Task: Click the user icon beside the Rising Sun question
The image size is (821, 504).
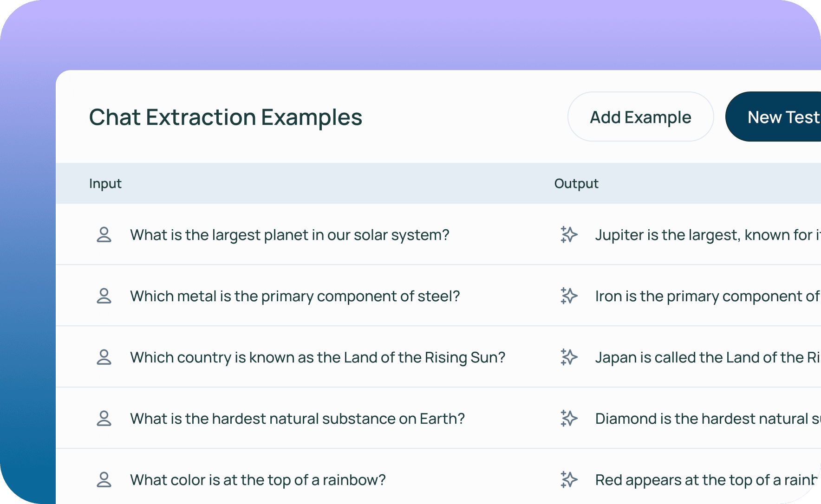Action: pyautogui.click(x=104, y=357)
